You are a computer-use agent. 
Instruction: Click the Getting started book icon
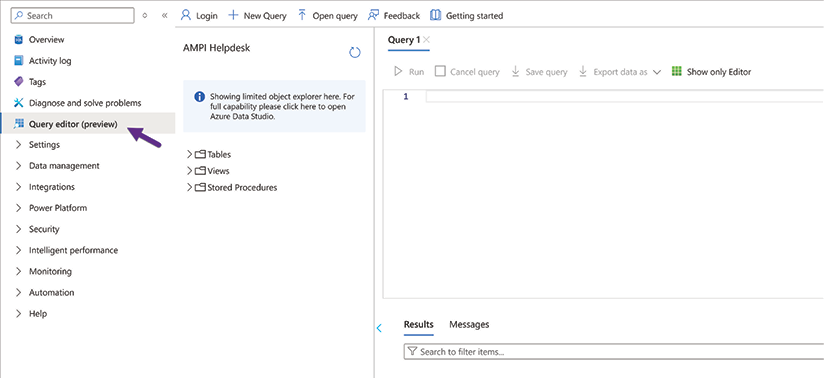tap(435, 15)
